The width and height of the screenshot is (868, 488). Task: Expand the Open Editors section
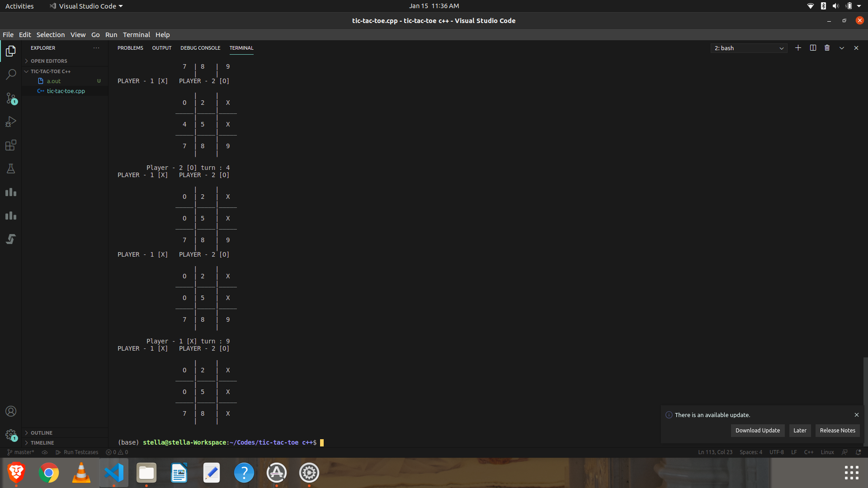coord(49,61)
